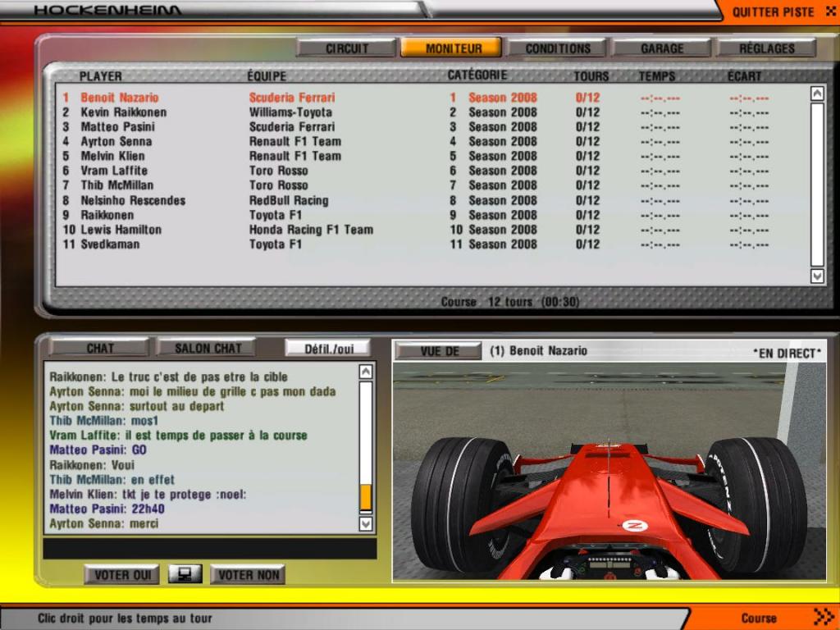Click chat message 'Ayrton Senna: merci'

point(104,523)
